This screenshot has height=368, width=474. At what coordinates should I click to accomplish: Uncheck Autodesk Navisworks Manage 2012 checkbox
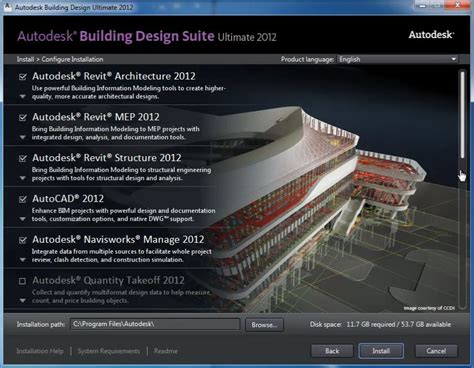(x=23, y=240)
